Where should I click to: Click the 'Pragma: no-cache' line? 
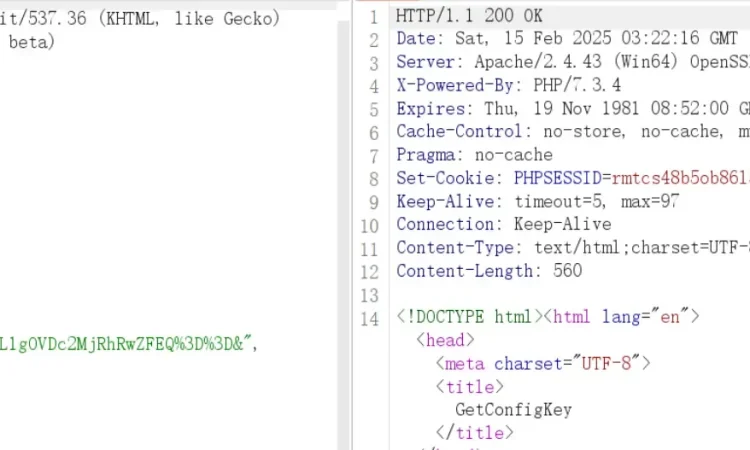point(474,155)
